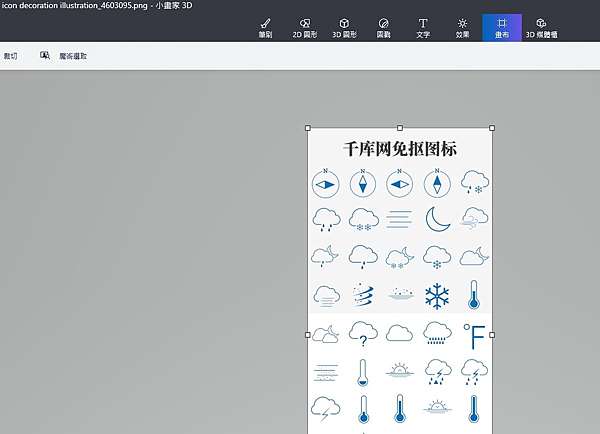Open the 3D shapes (3D 圖形) tab
600x434 pixels.
coord(344,28)
